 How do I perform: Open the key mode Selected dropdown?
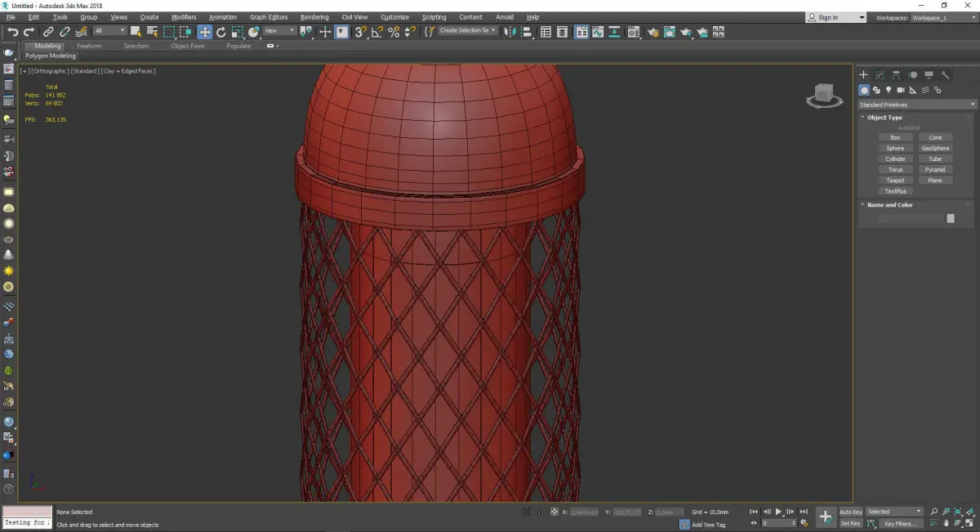tap(894, 512)
